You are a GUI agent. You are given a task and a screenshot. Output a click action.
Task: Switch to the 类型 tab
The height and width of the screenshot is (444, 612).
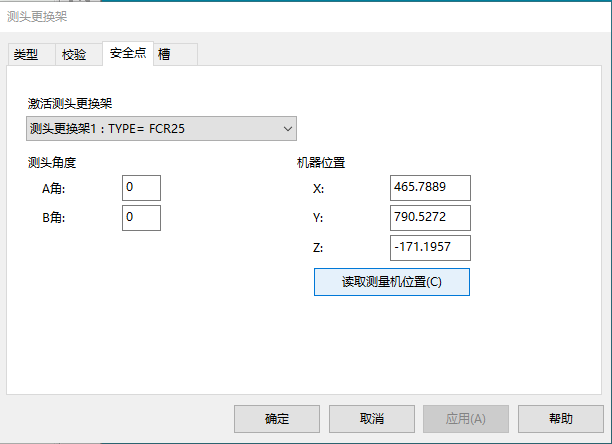click(26, 55)
